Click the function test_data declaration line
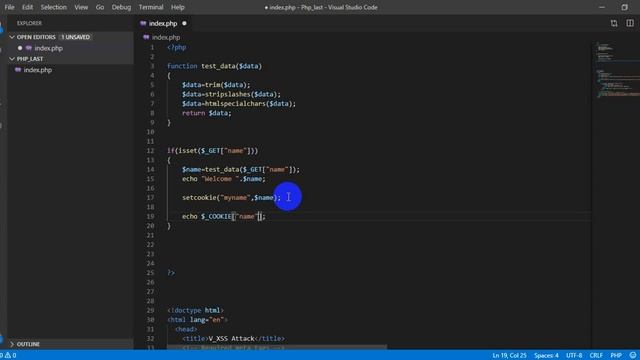Viewport: 640px width, 360px height. coord(214,66)
